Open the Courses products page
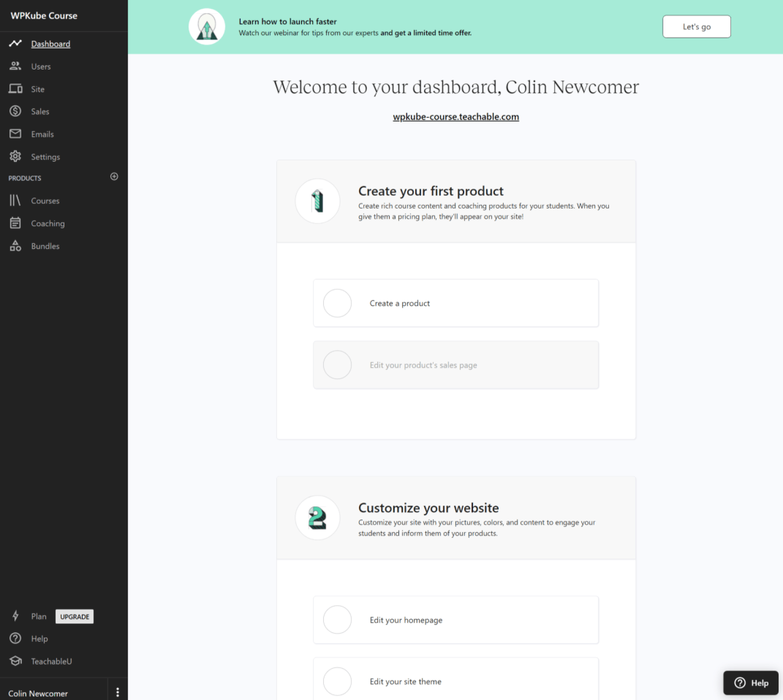Viewport: 783px width, 700px height. coord(45,201)
